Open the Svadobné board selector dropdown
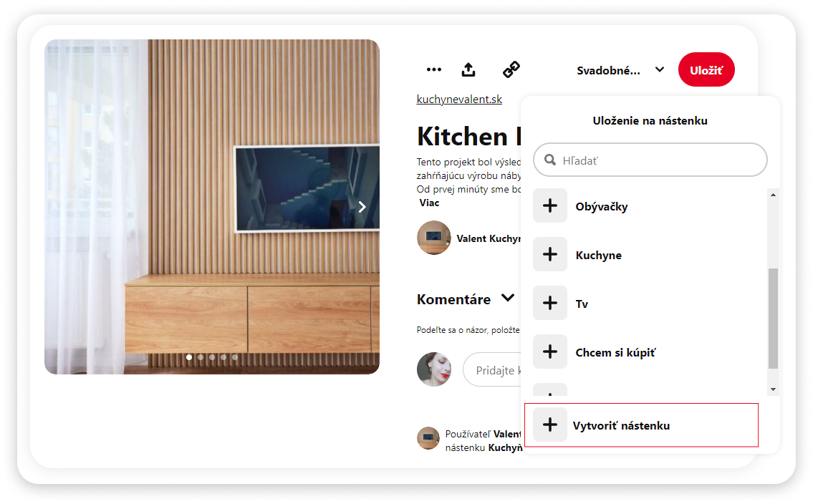The width and height of the screenshot is (813, 504). pos(621,69)
